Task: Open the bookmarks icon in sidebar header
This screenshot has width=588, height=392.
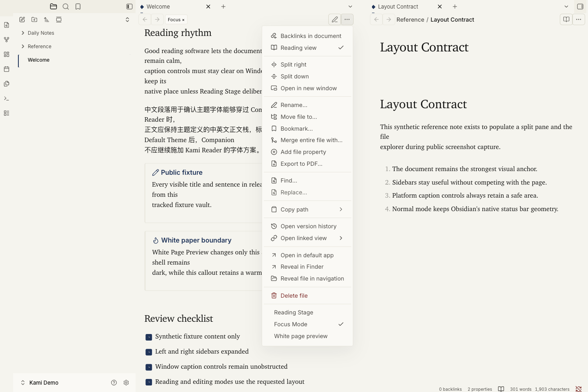Action: pyautogui.click(x=78, y=7)
